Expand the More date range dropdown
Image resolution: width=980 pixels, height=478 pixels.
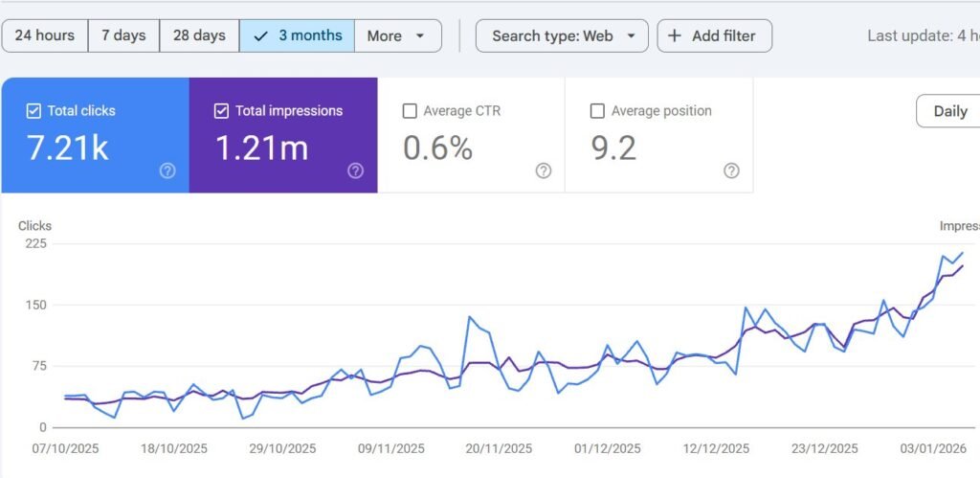398,35
